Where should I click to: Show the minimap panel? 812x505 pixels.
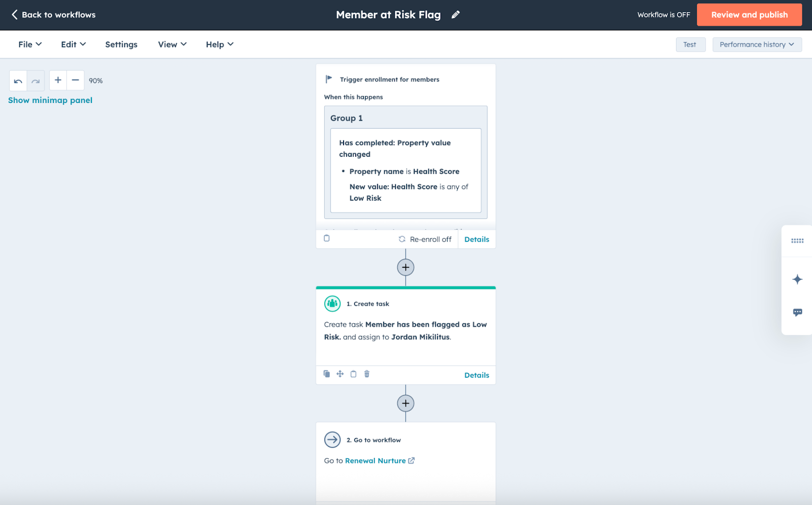(x=50, y=100)
